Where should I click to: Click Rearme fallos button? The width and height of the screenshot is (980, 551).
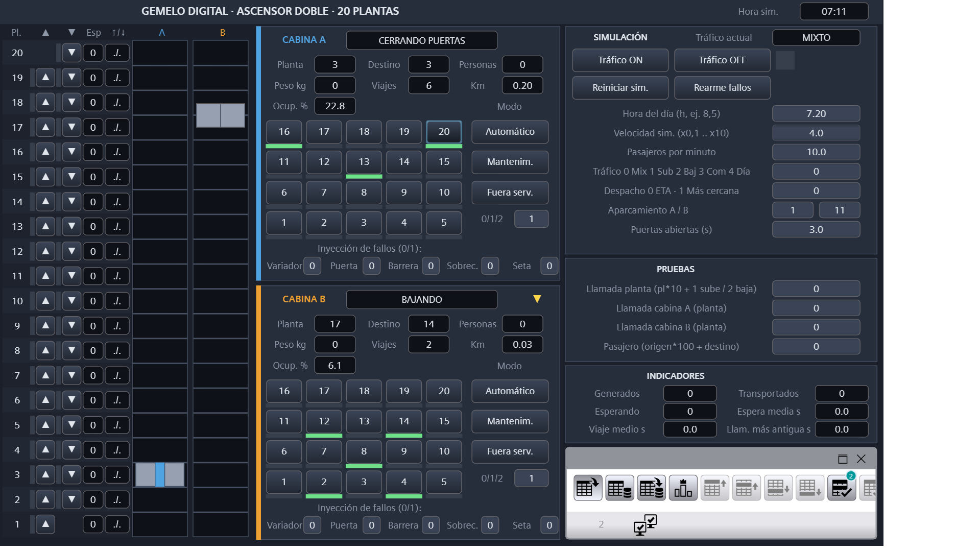click(x=722, y=88)
